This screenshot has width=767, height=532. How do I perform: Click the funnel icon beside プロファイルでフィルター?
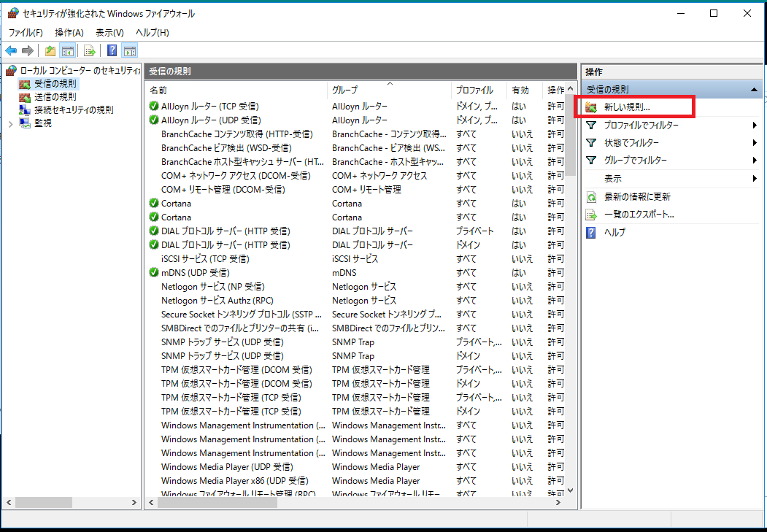pos(591,126)
